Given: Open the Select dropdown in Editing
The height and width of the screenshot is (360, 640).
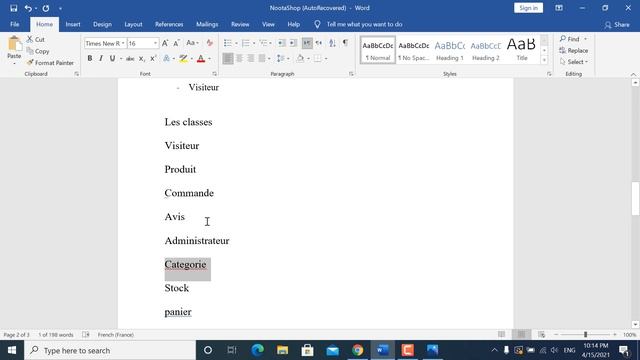Looking at the screenshot, I should (x=574, y=62).
